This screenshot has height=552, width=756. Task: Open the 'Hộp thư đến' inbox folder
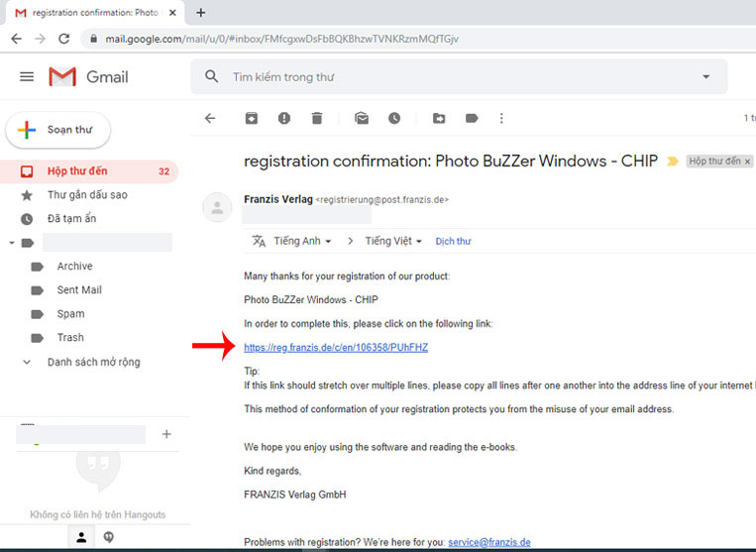click(x=89, y=171)
